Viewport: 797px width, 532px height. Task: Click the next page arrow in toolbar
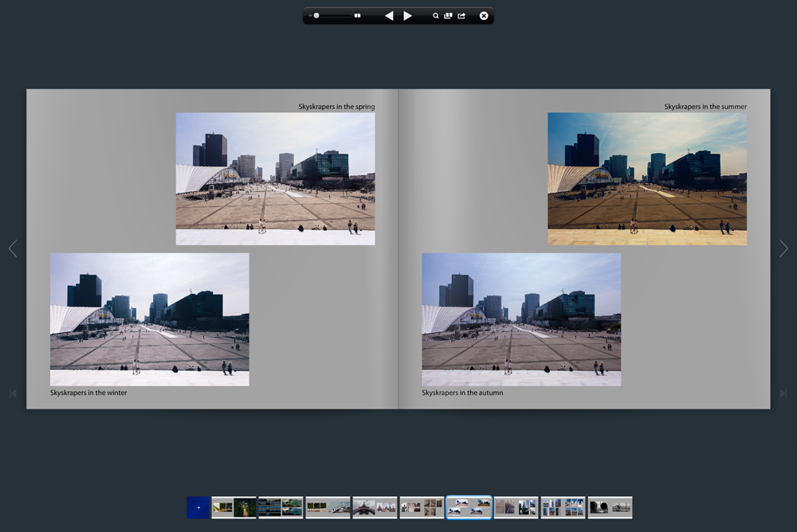pos(407,16)
